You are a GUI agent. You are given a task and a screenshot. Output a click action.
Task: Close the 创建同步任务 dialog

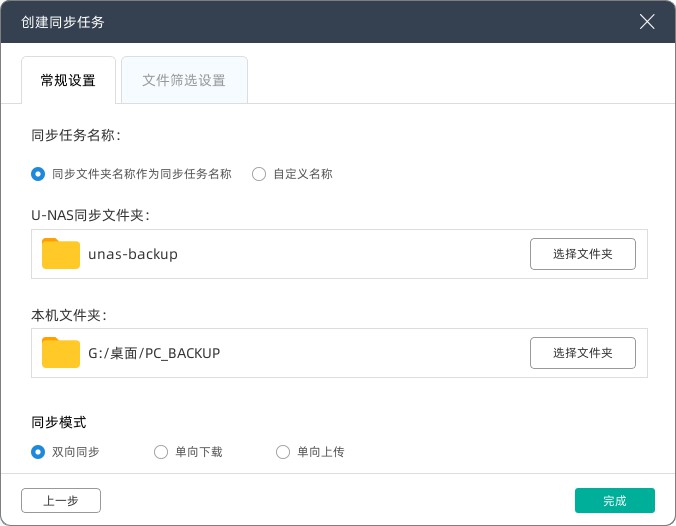pyautogui.click(x=647, y=21)
